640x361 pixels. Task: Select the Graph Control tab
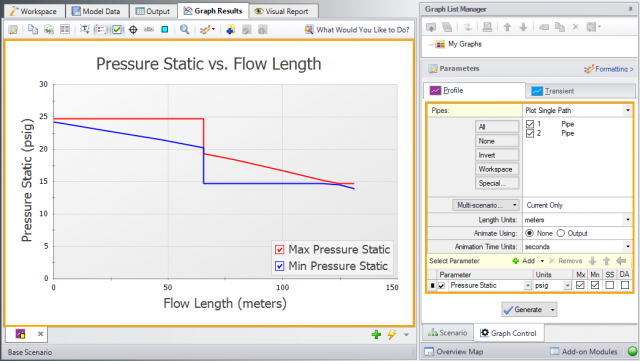point(508,333)
